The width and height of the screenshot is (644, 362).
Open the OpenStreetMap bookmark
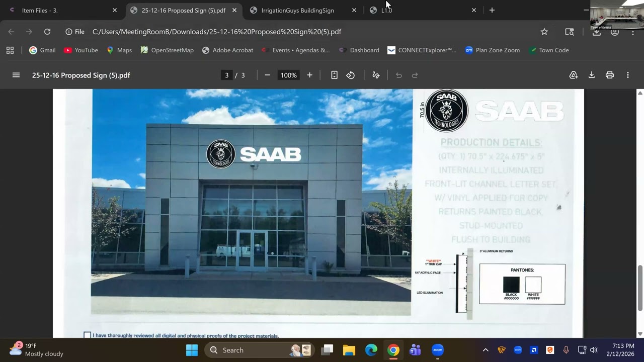tap(167, 50)
